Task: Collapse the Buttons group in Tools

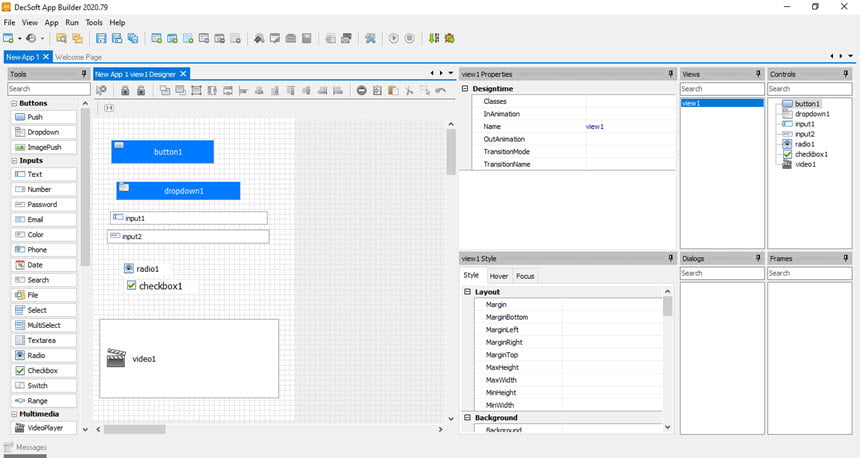Action: (14, 103)
